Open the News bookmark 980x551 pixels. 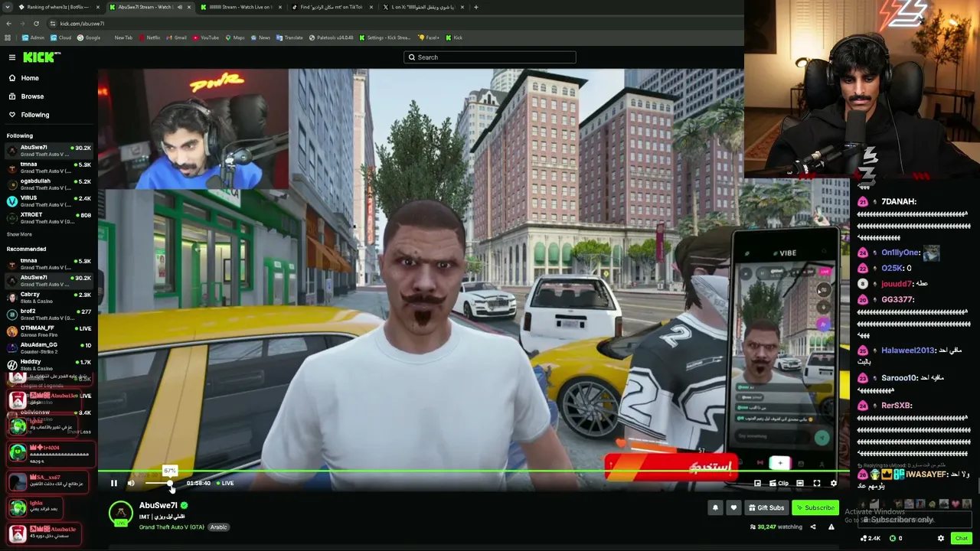260,37
